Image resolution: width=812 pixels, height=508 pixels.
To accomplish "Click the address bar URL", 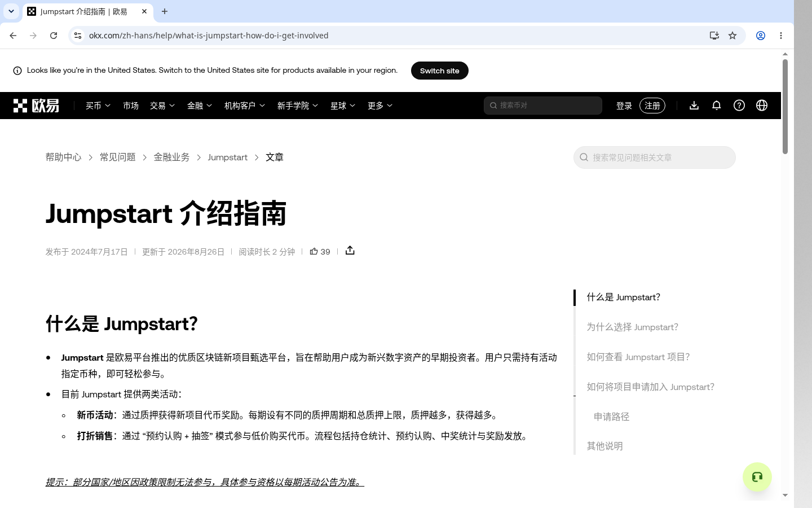I will click(x=209, y=36).
